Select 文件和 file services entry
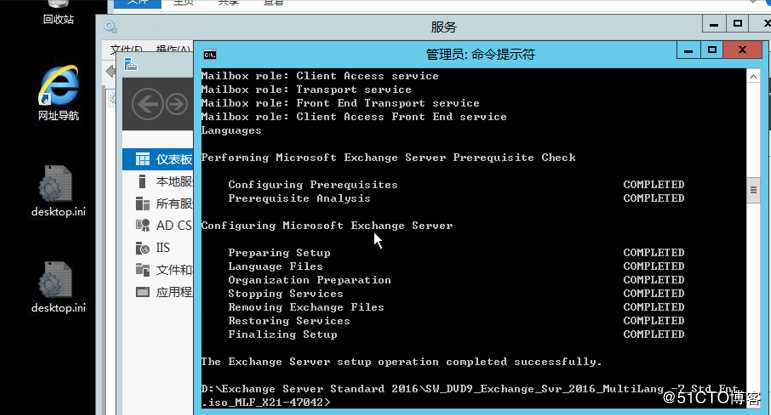The width and height of the screenshot is (771, 415). point(164,270)
